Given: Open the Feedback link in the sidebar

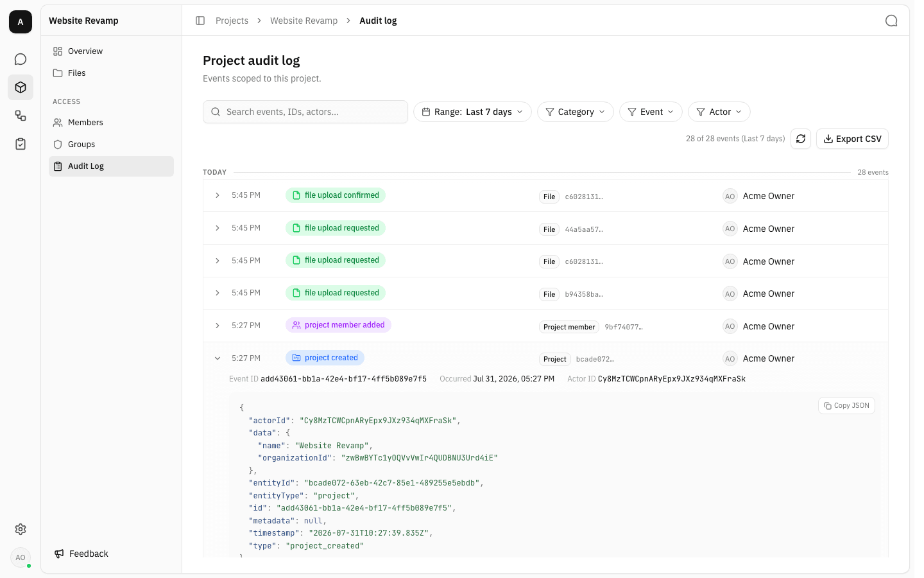Looking at the screenshot, I should coord(81,554).
